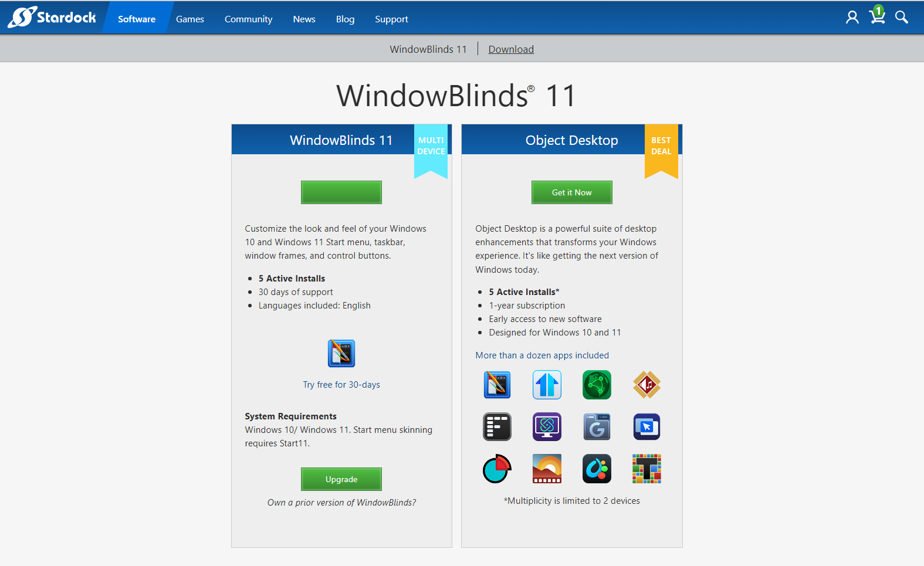
Task: Click Early access to new software
Action: click(546, 319)
